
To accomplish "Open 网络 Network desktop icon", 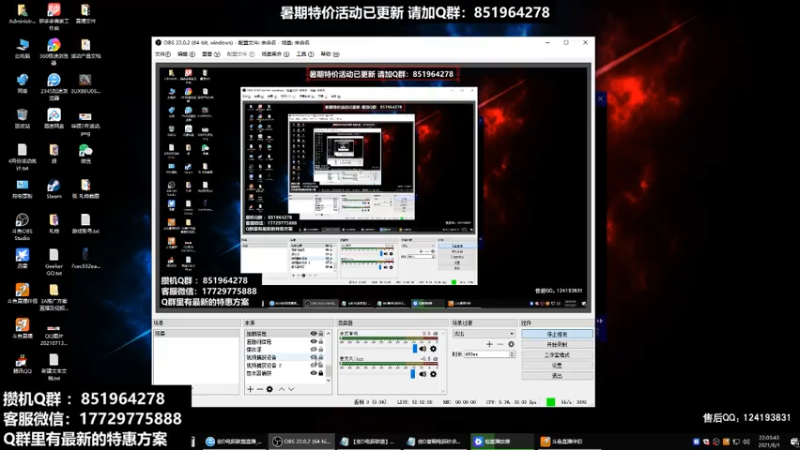I will 22,83.
